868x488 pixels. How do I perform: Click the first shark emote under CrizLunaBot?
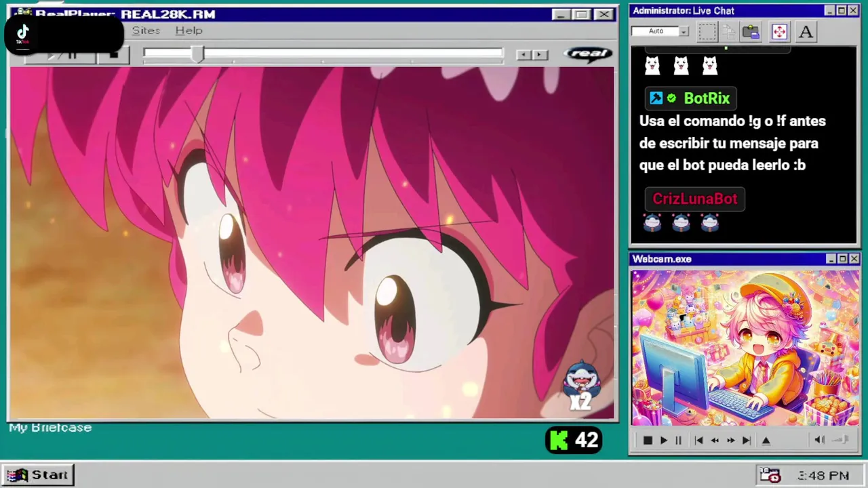coord(652,223)
